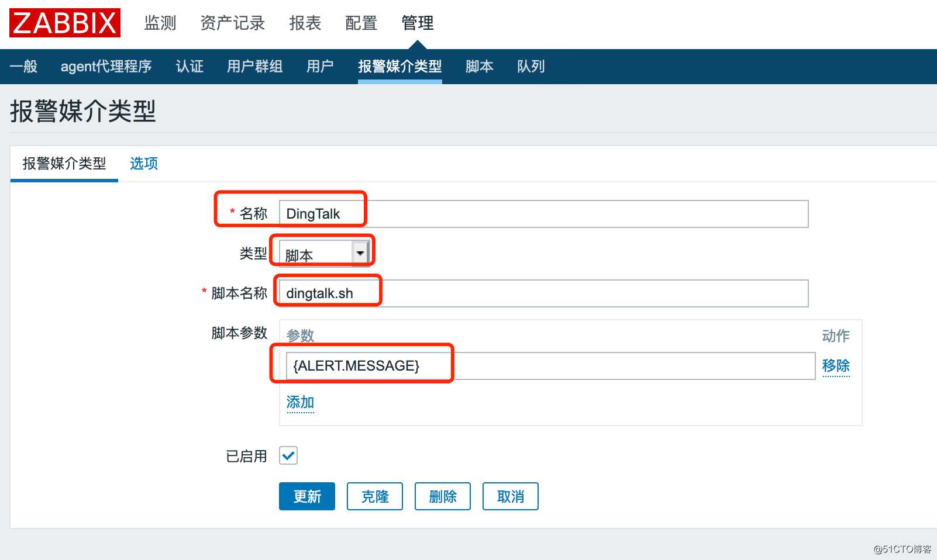
Task: Switch to the 选项 tab
Action: click(143, 164)
